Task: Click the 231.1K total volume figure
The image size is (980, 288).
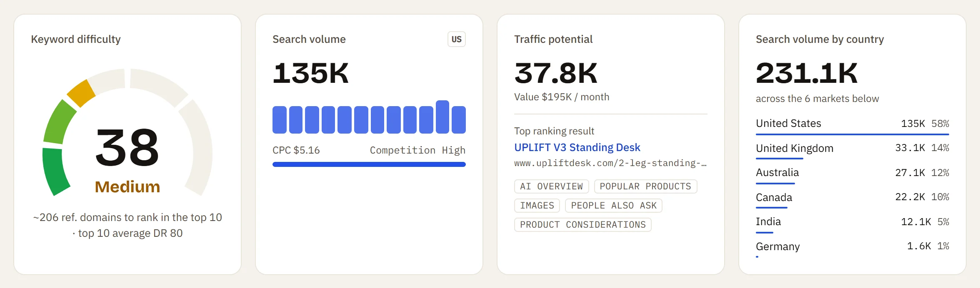Action: (x=806, y=73)
